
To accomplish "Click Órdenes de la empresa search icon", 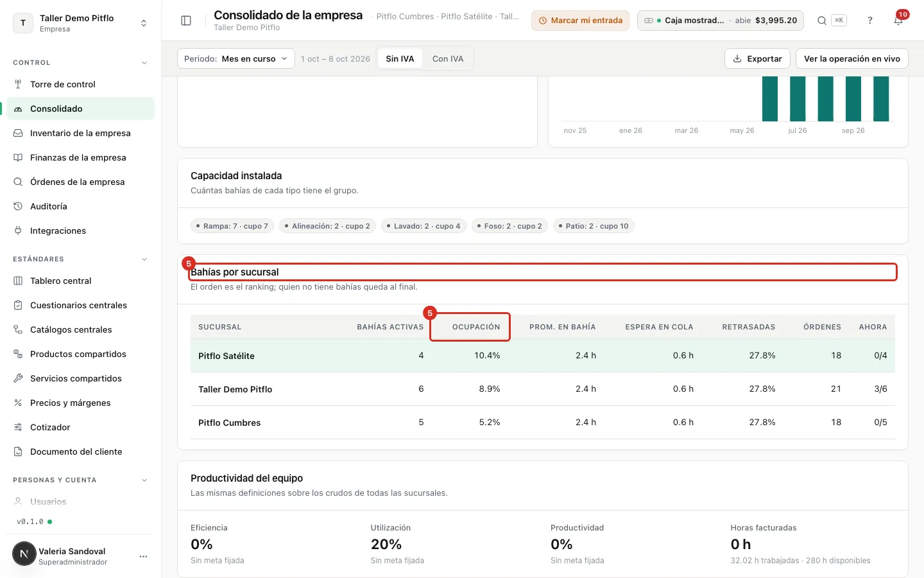I will point(18,182).
